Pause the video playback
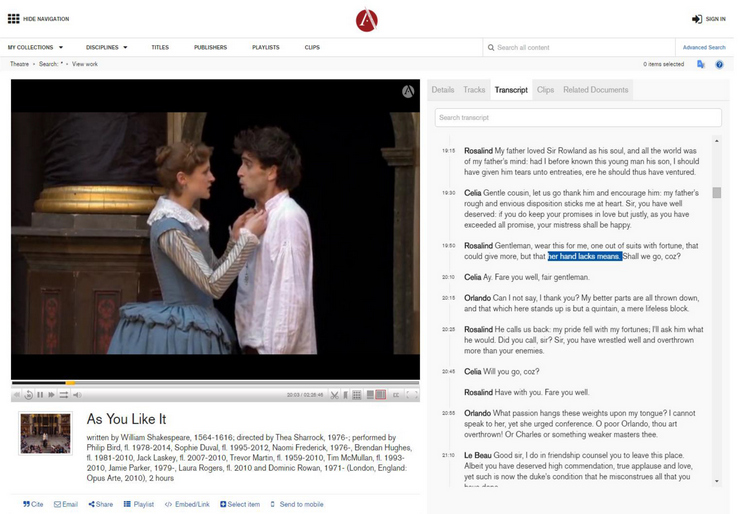The height and width of the screenshot is (514, 740). pyautogui.click(x=40, y=395)
